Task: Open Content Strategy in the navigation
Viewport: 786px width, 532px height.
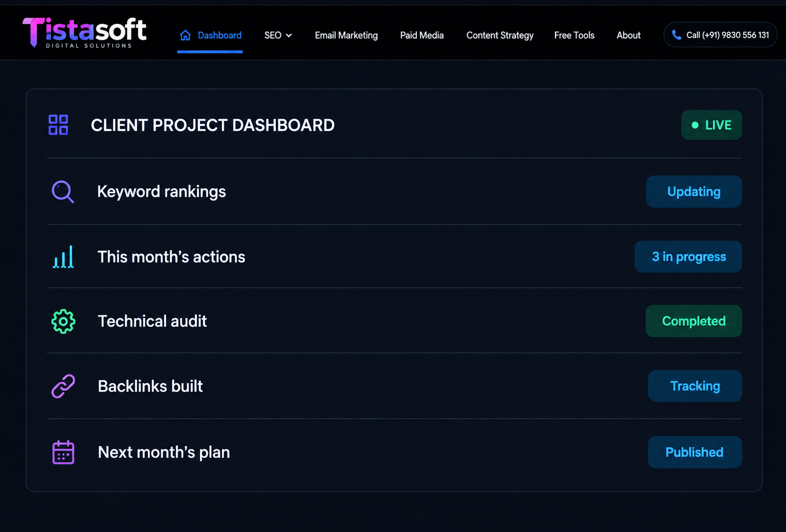Action: pyautogui.click(x=500, y=35)
